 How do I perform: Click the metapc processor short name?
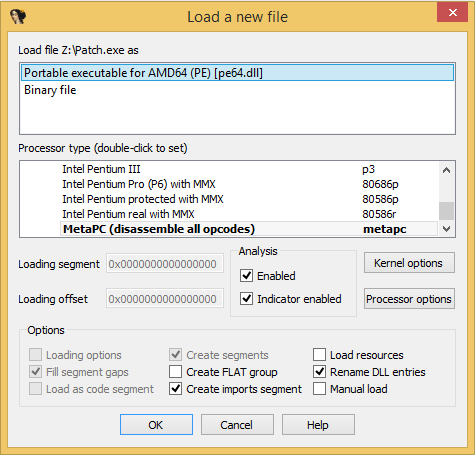[385, 229]
